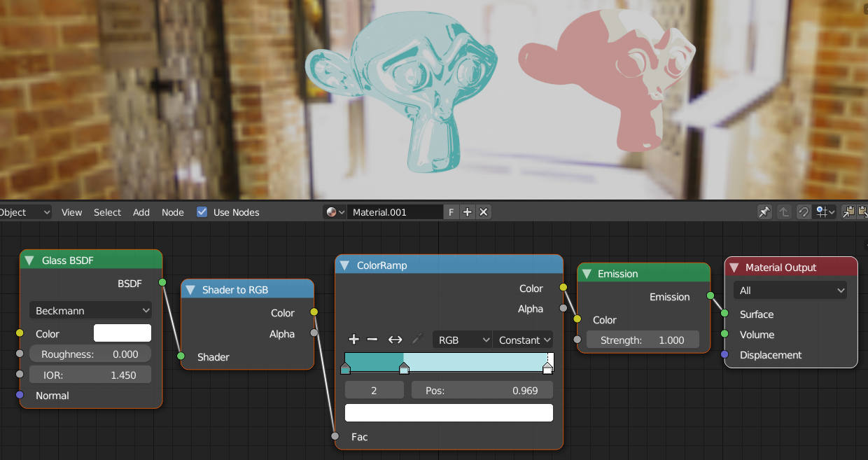Unlink Material.001 with the X button
868x460 pixels.
(x=483, y=212)
